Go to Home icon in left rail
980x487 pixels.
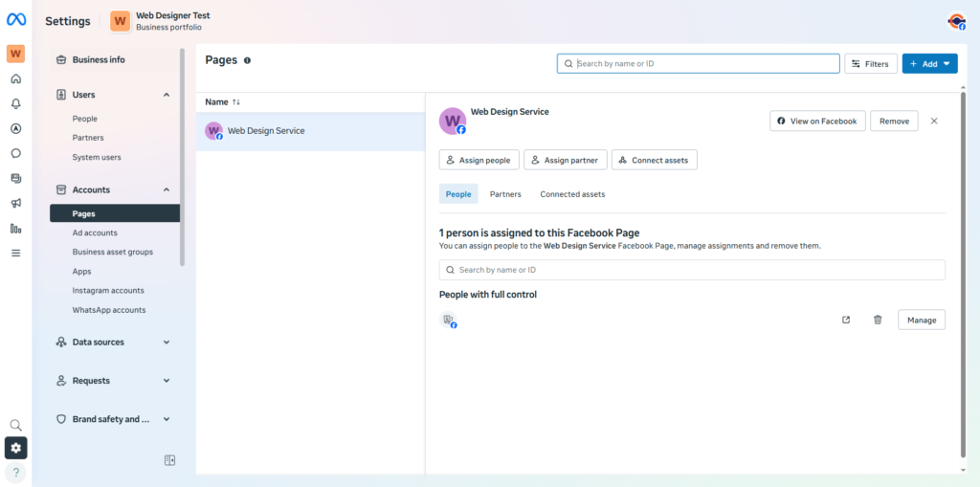coord(15,78)
